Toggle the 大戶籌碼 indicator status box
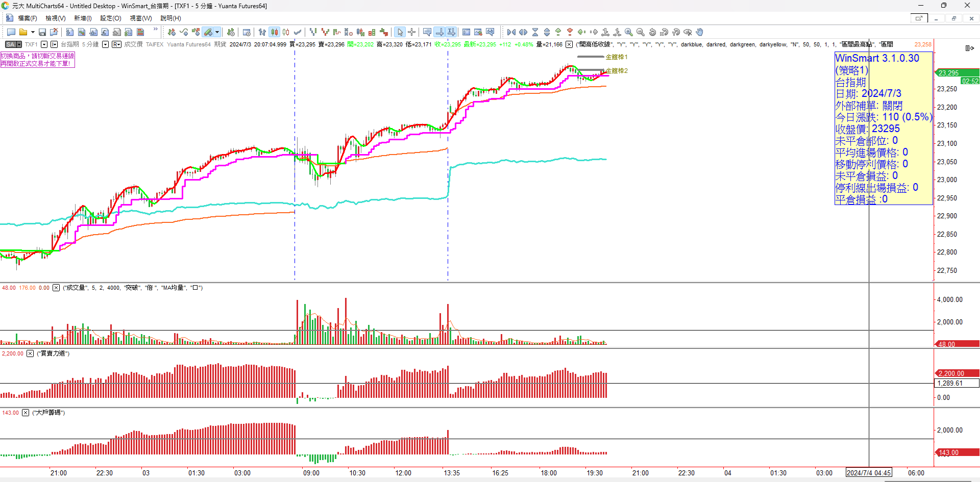This screenshot has width=980, height=482. [26, 413]
